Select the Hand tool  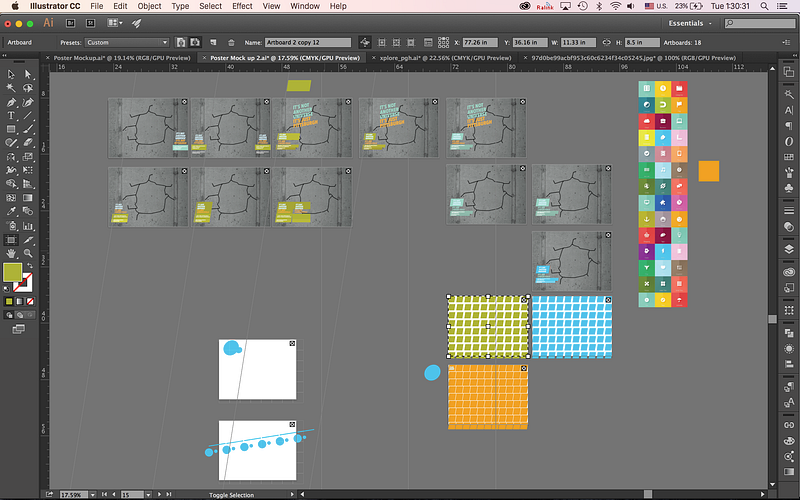(x=11, y=254)
